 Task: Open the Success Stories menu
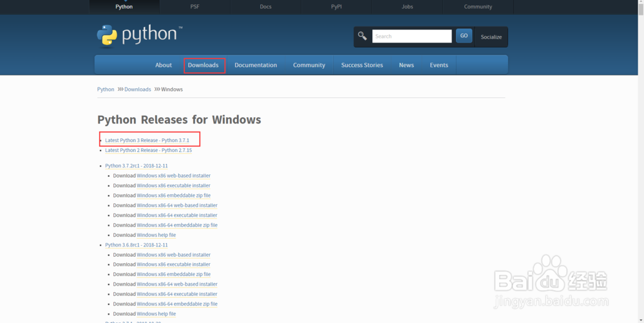click(362, 65)
